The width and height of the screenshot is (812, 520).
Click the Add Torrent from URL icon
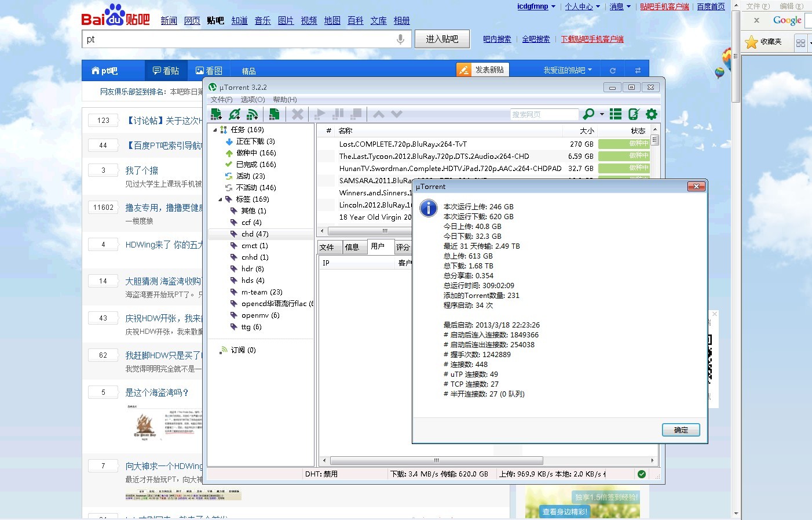point(235,114)
